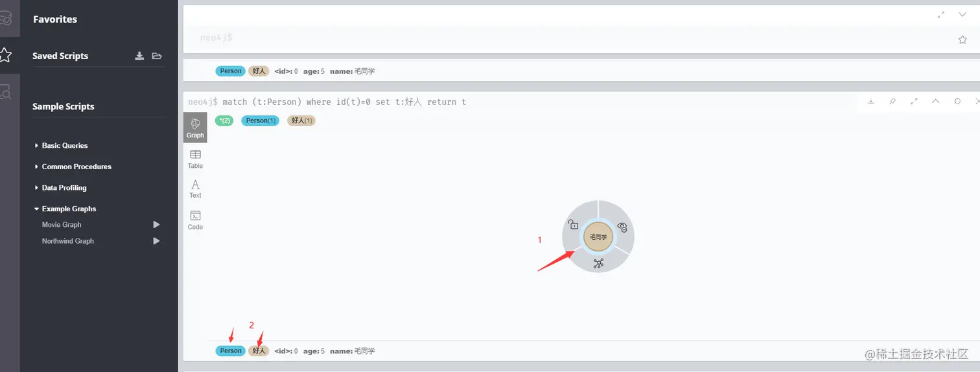
Task: Open the Favorites star sidebar icon
Action: pos(5,55)
